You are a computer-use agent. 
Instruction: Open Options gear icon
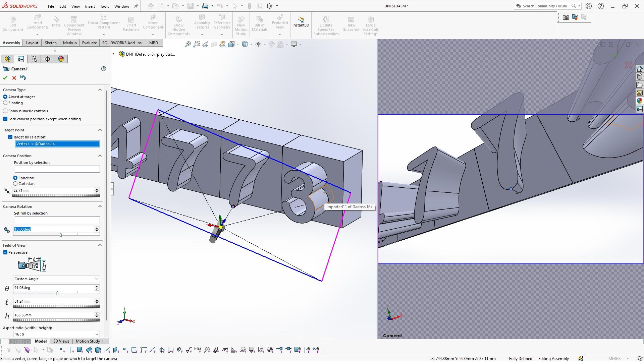pyautogui.click(x=270, y=6)
